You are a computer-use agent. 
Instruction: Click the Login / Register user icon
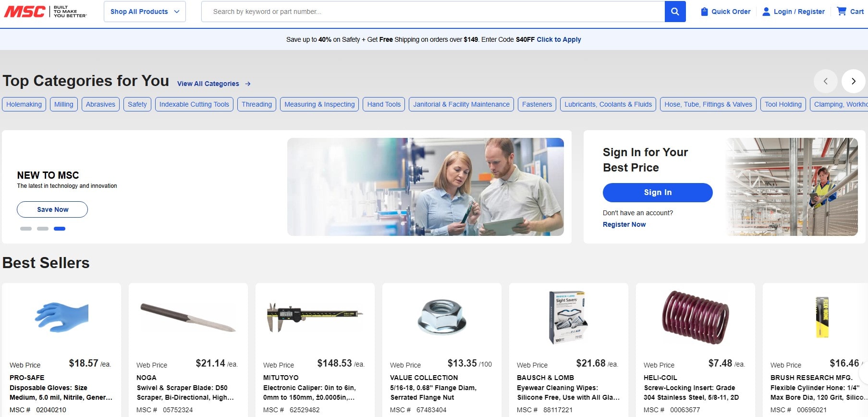766,12
